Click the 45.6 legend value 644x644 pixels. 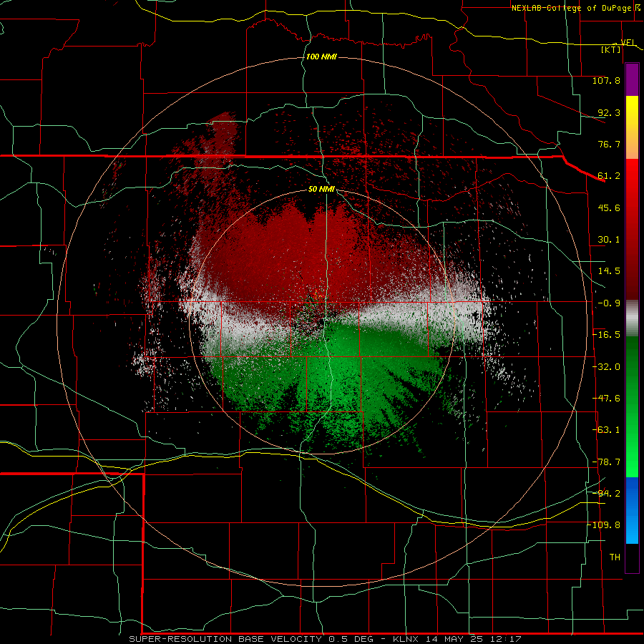point(609,208)
